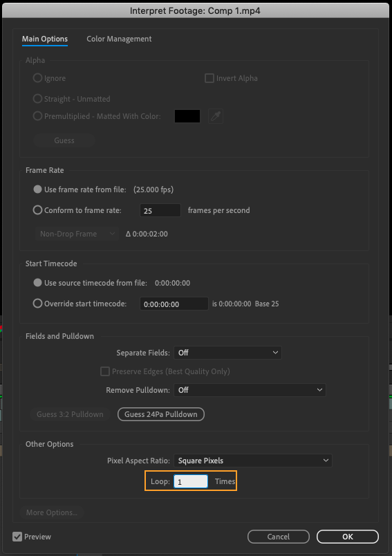This screenshot has width=392, height=556.
Task: Click the Guess 24Pa Pulldown button
Action: pyautogui.click(x=161, y=414)
